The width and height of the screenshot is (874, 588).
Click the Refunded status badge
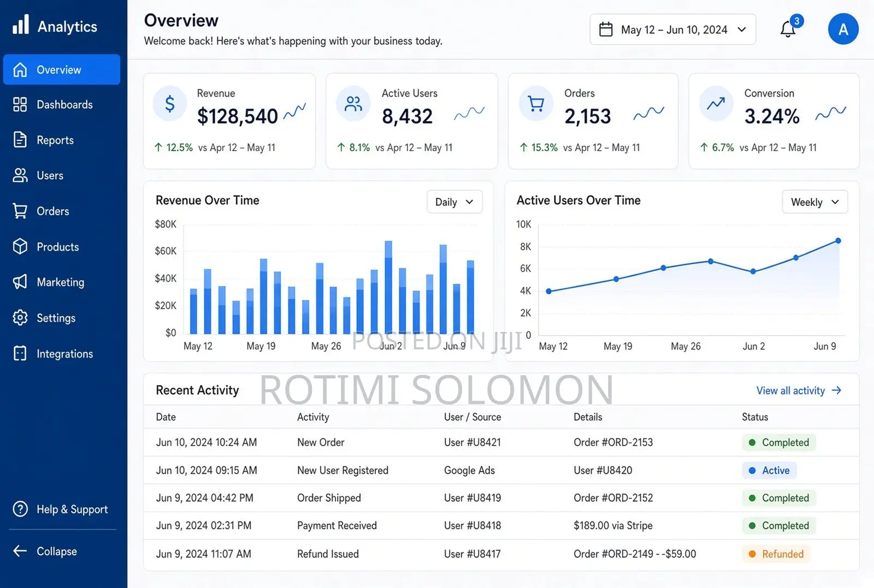(776, 554)
